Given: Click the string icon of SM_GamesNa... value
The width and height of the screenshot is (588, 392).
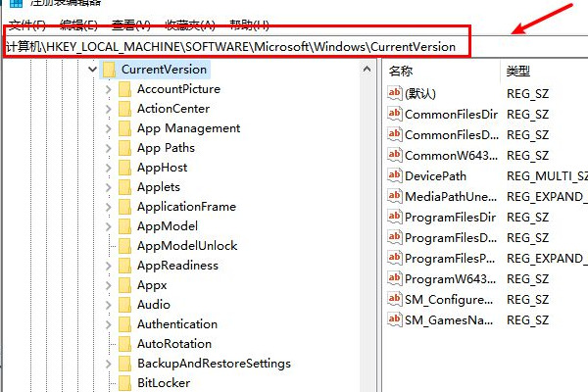Looking at the screenshot, I should tap(395, 320).
